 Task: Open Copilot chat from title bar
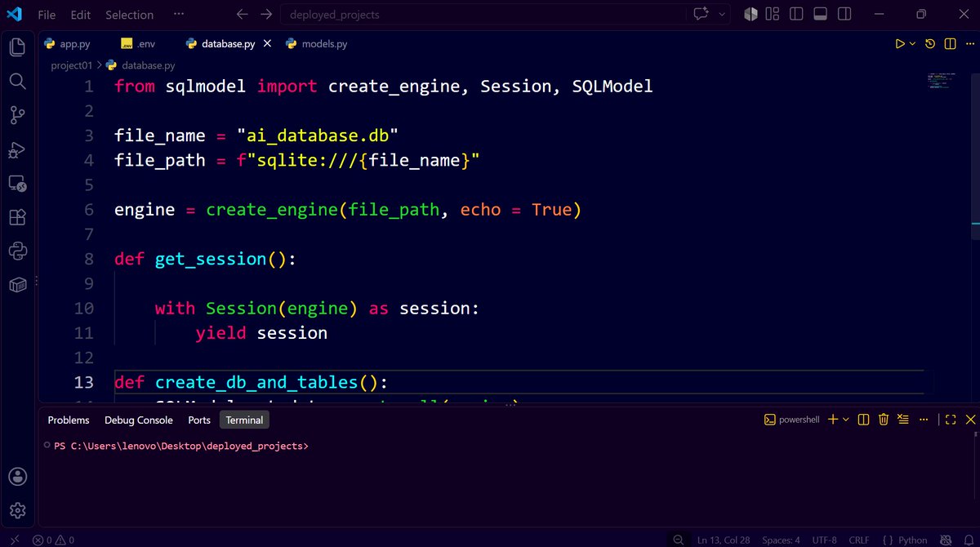pos(702,15)
